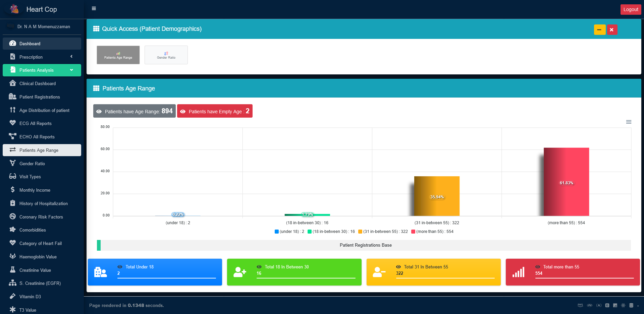The width and height of the screenshot is (644, 314).
Task: Click the Patients have Empty Age badge
Action: 215,111
